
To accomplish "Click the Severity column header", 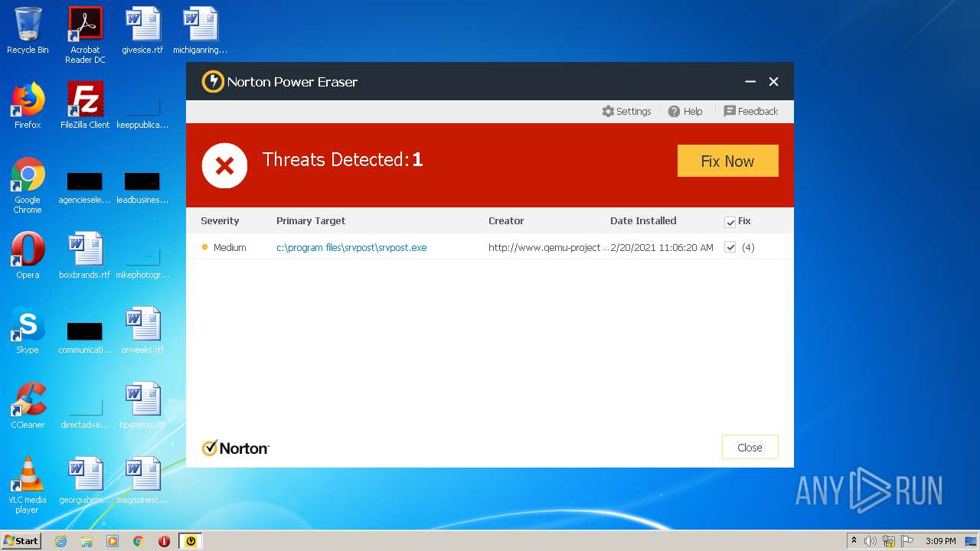I will 220,220.
